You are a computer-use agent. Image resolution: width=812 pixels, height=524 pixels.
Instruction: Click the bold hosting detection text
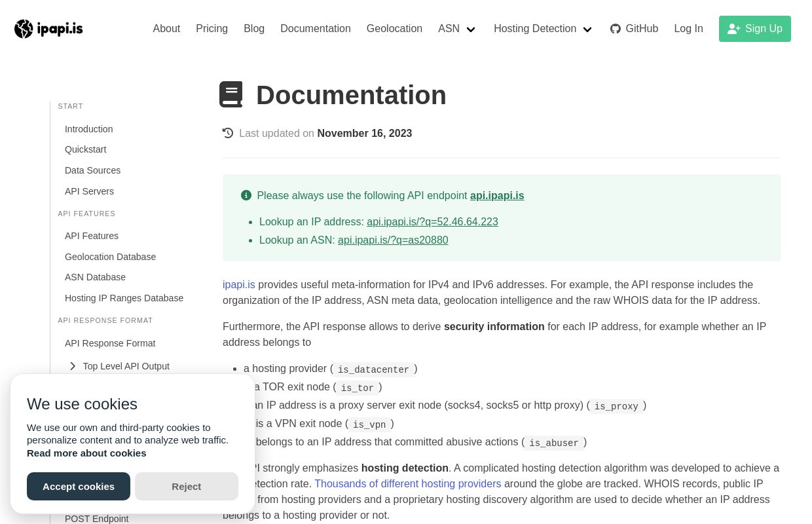(405, 468)
